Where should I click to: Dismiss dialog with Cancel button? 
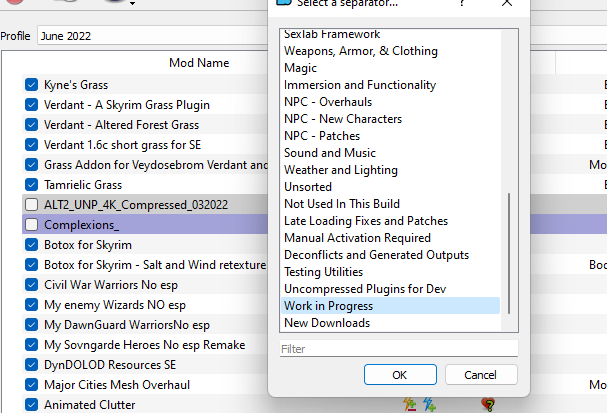(481, 375)
